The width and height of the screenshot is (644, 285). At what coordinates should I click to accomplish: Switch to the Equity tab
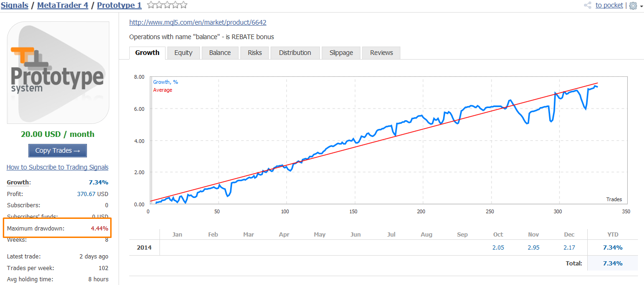[183, 53]
